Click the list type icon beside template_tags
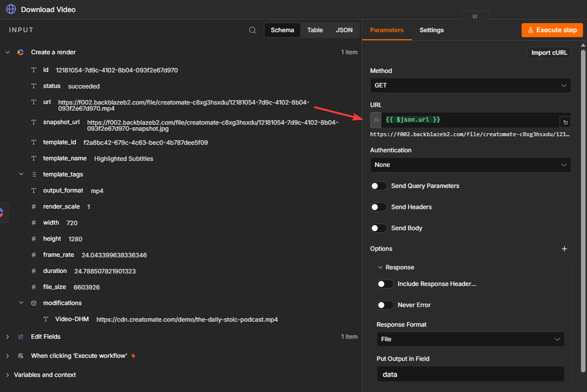Screen dimensions: 587x392 (34, 174)
